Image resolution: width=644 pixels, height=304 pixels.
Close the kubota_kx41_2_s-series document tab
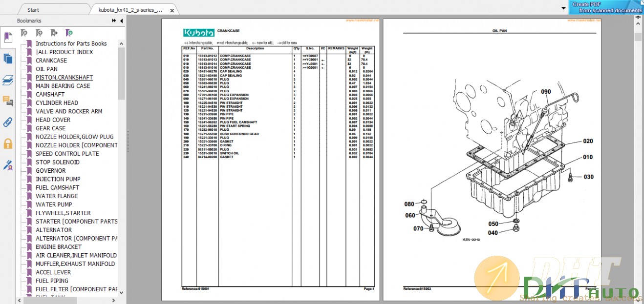(172, 10)
